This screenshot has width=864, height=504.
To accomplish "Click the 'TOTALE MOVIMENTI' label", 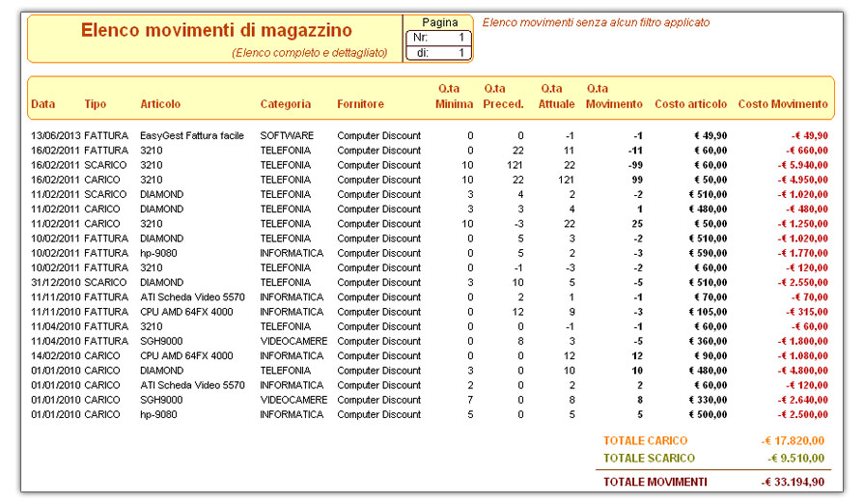I will point(655,482).
